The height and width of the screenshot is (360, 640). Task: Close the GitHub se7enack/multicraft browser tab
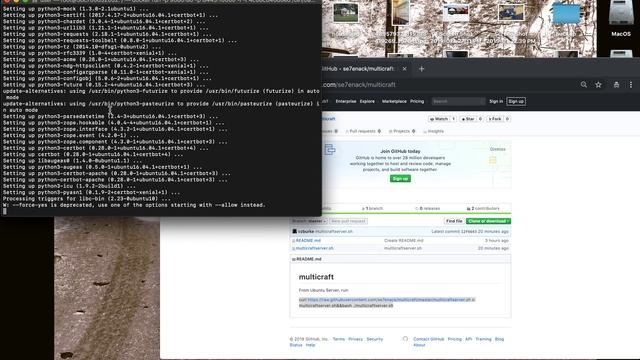(404, 69)
